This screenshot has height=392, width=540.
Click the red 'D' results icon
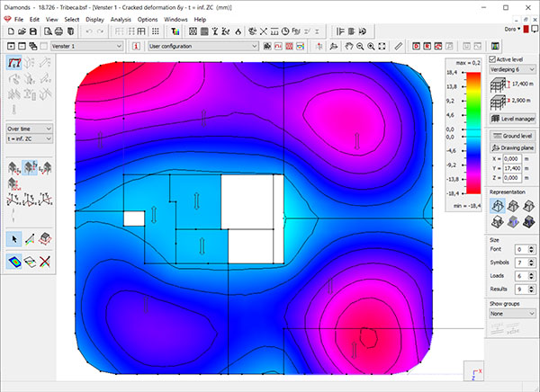coord(416,46)
